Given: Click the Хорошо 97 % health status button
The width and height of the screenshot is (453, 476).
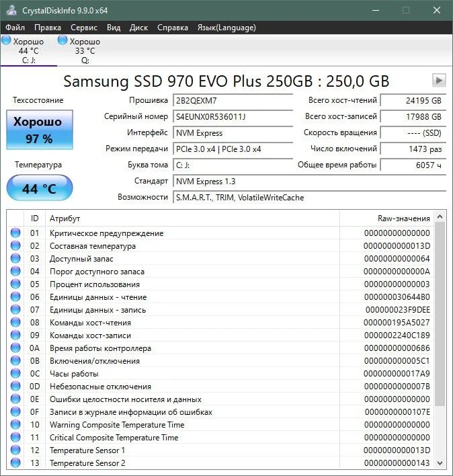Looking at the screenshot, I should point(40,130).
